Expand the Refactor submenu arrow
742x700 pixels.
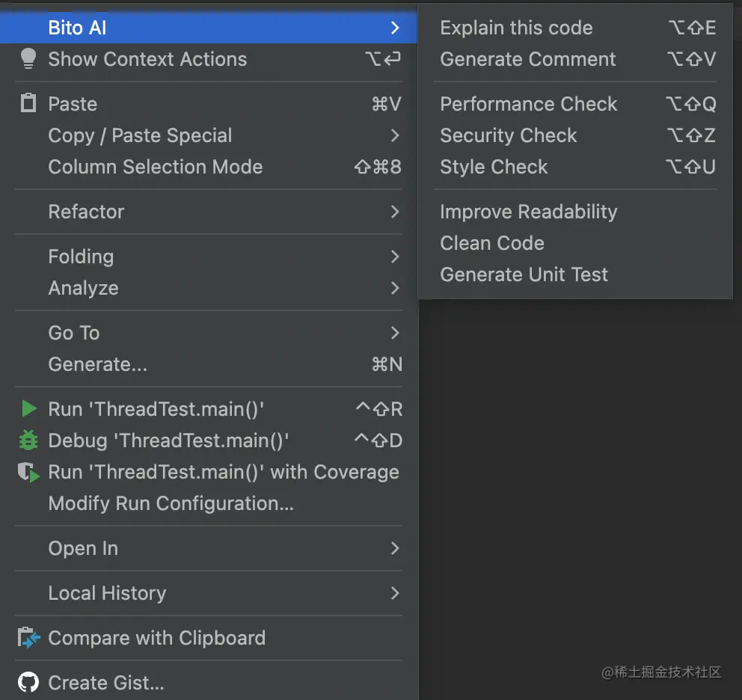tap(394, 212)
